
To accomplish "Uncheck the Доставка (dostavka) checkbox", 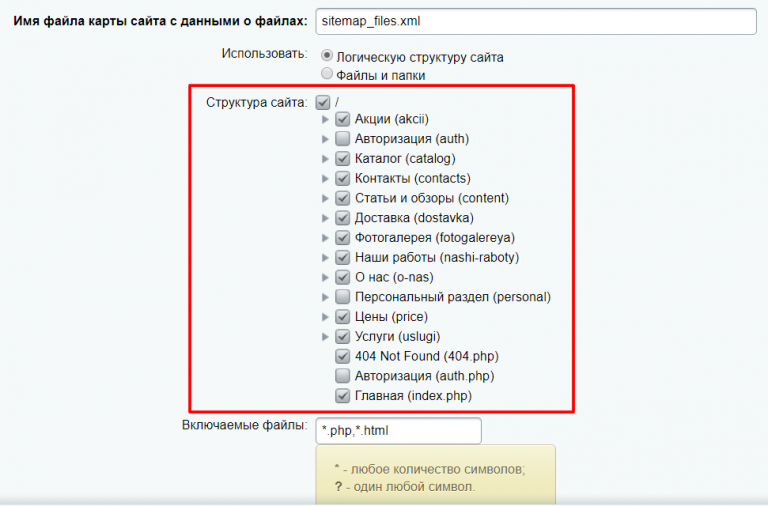I will 342,218.
